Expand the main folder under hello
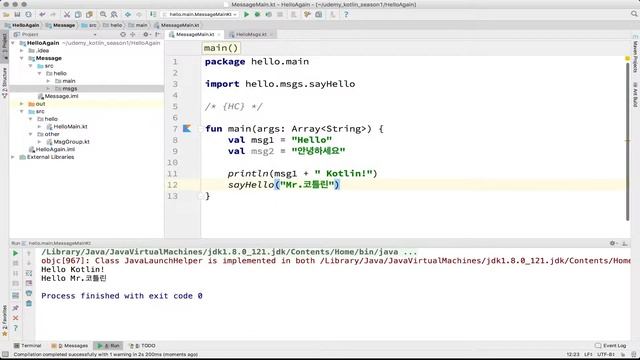The height and width of the screenshot is (360, 640). (x=49, y=81)
